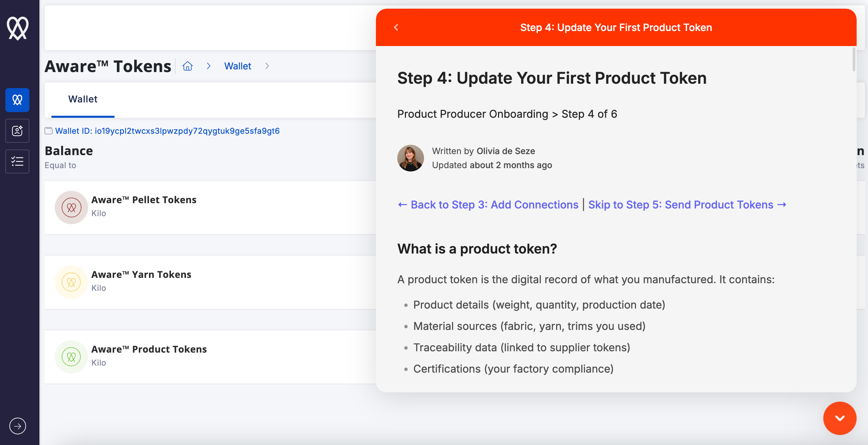The height and width of the screenshot is (445, 868).
Task: Click the Aware logo at top of sidebar
Action: pyautogui.click(x=17, y=28)
